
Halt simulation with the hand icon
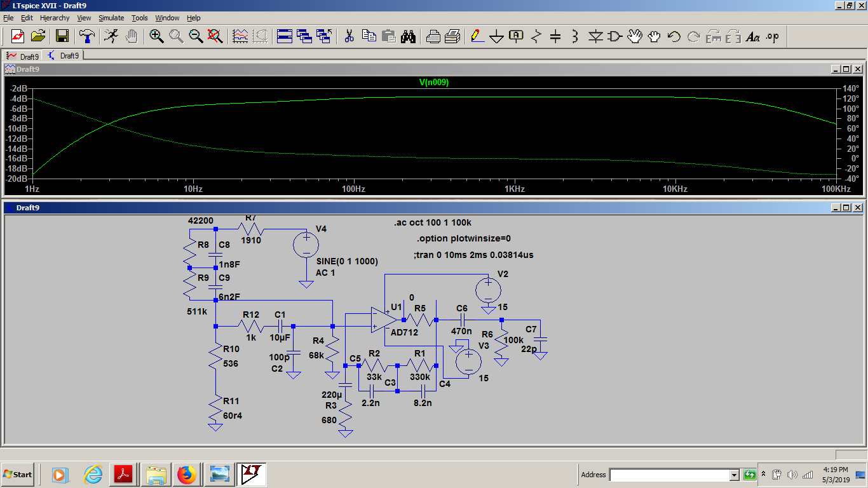[132, 36]
